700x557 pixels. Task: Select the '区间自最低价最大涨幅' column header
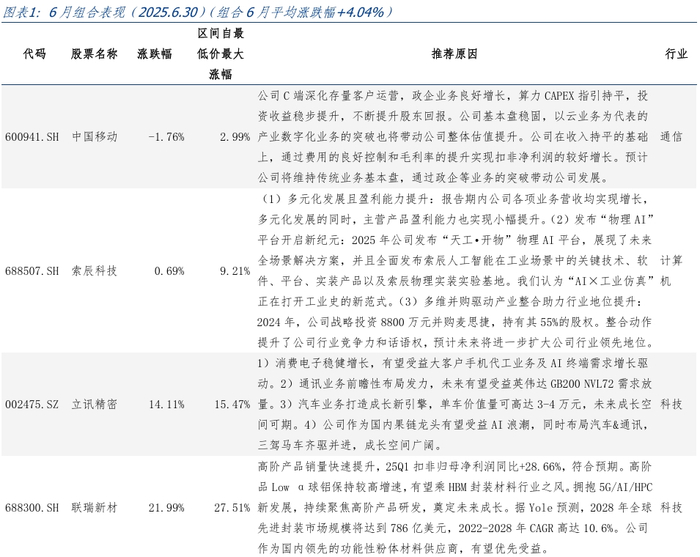221,54
